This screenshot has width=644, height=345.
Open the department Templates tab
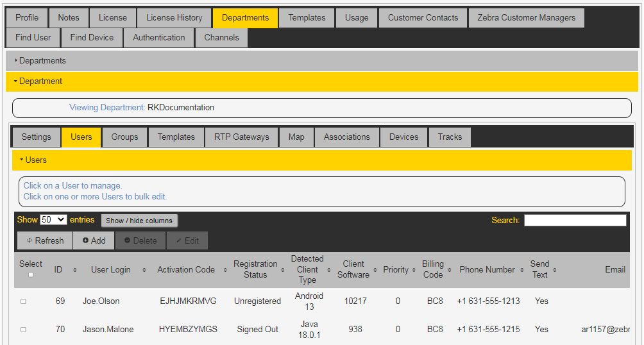[x=176, y=137]
